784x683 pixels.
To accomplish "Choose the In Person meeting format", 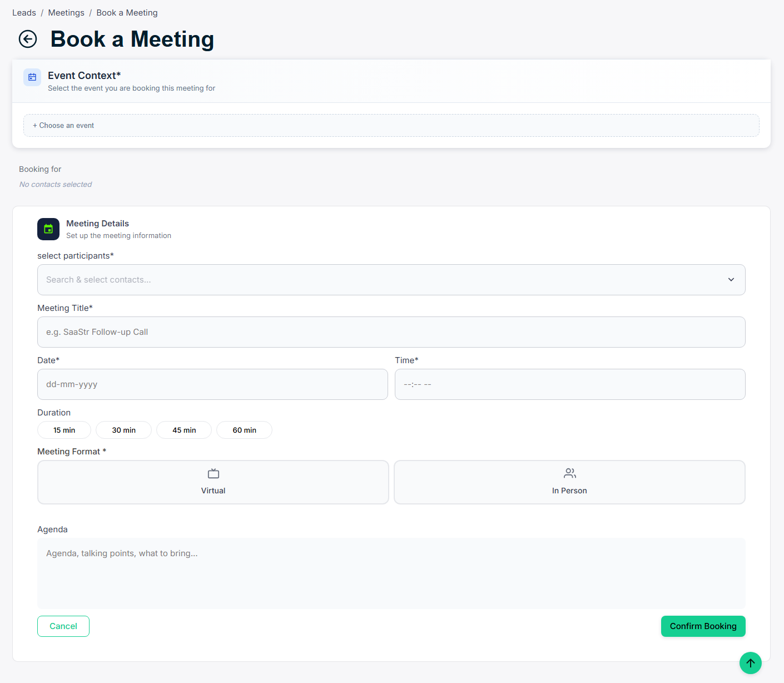I will coord(569,482).
